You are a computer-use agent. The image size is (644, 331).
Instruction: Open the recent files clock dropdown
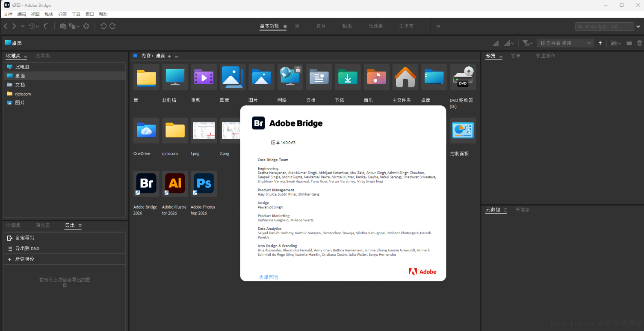pos(34,26)
